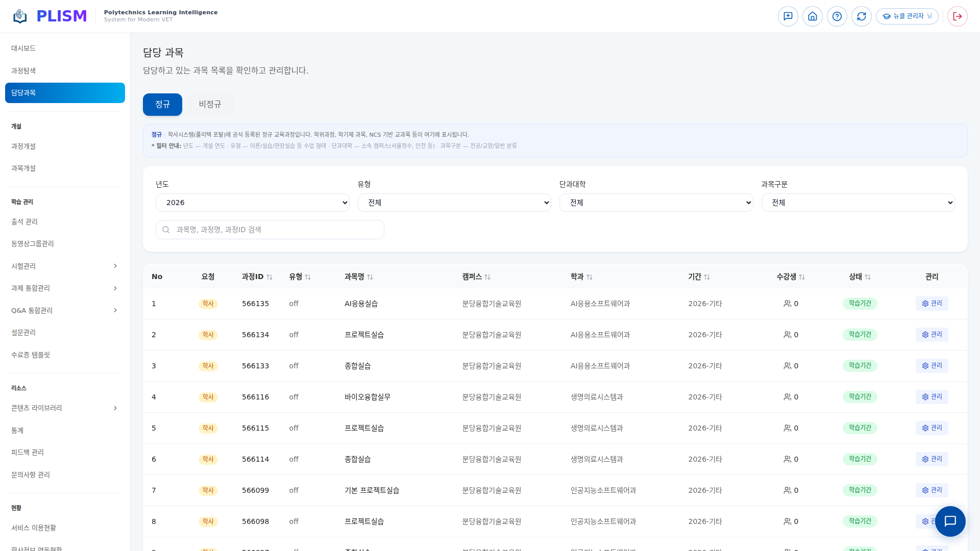Open the 과목구분 dropdown

tap(858, 202)
